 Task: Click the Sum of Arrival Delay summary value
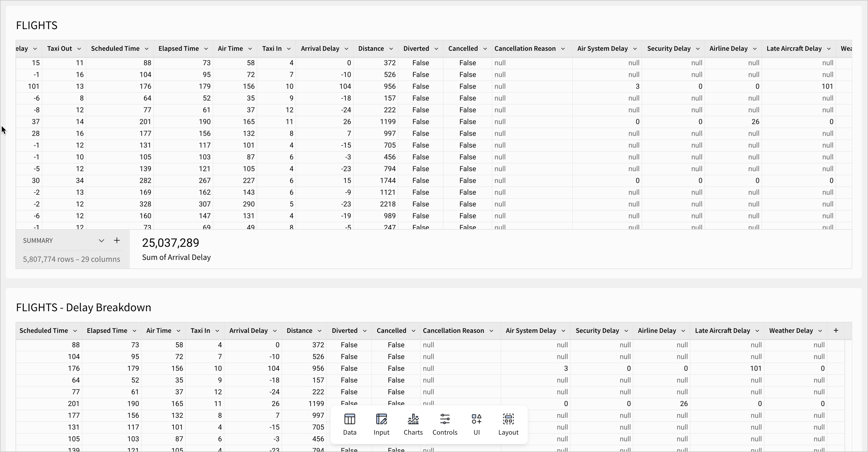click(170, 243)
